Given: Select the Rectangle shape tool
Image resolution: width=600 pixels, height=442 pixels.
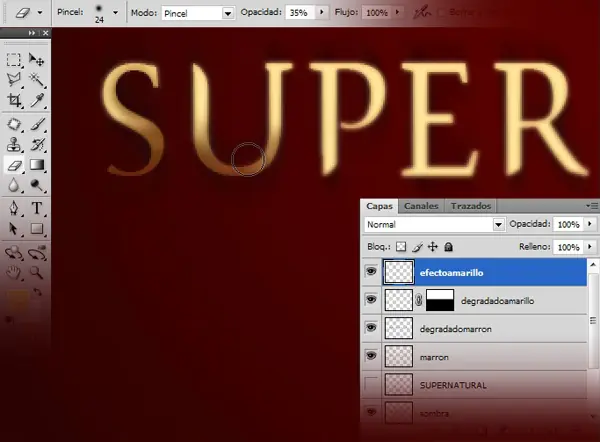Looking at the screenshot, I should coord(37,228).
